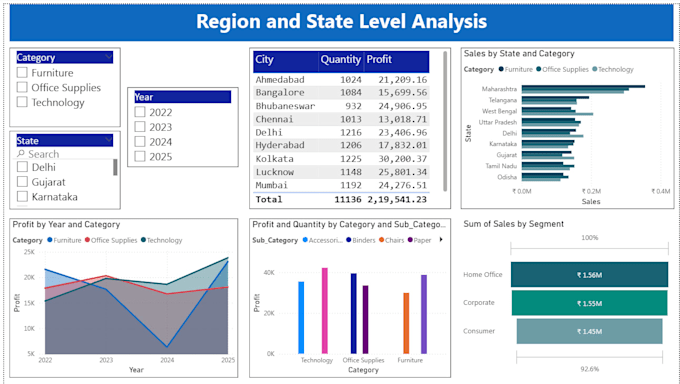This screenshot has width=680, height=384.
Task: Show more Sub_Category legend items arrow
Action: click(441, 240)
